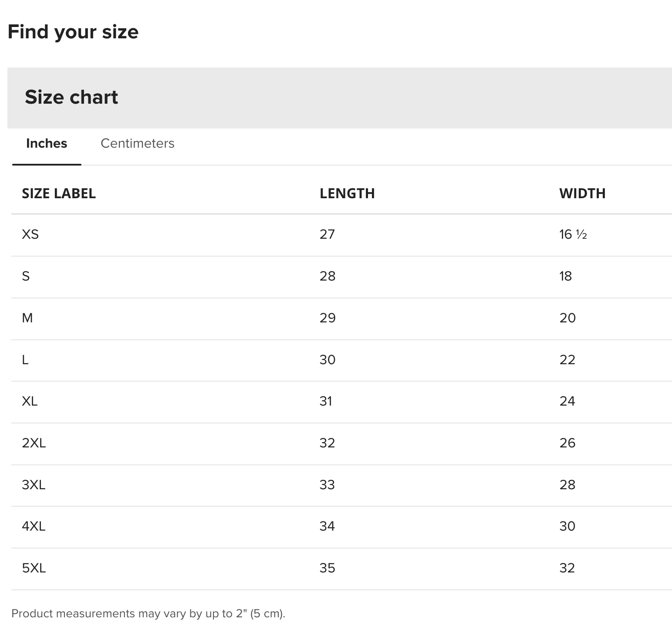Click the XS width value 16 ½
The height and width of the screenshot is (633, 672).
573,235
